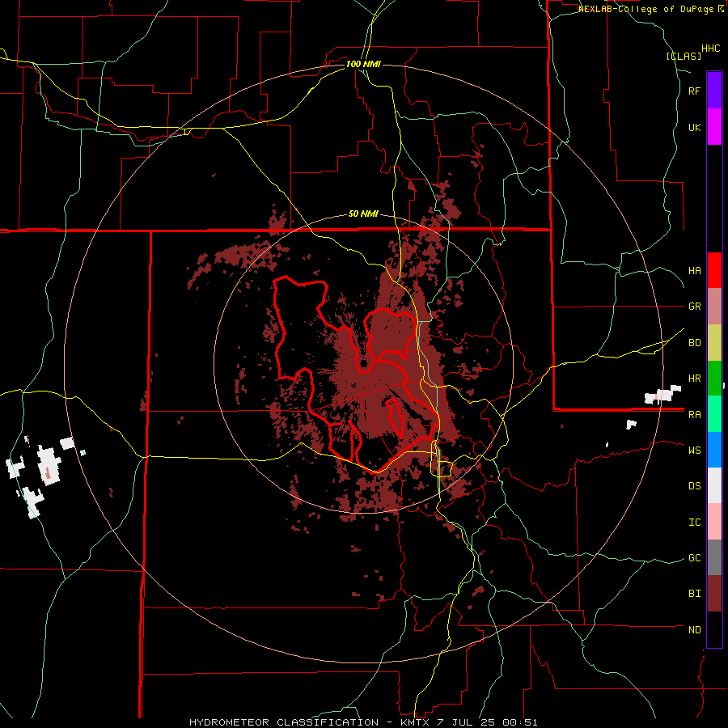This screenshot has height=728, width=728.
Task: Click the white DS legend color swatch
Action: [x=714, y=485]
